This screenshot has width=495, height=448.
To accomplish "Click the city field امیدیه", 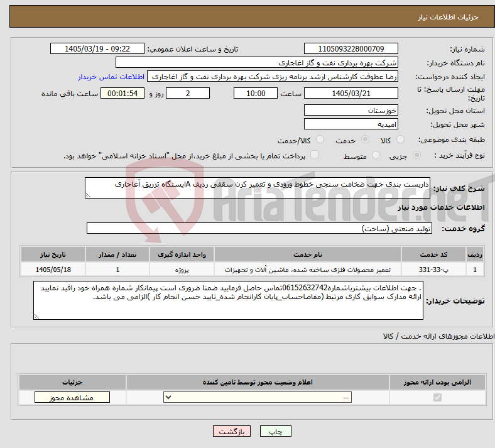I will click(351, 124).
